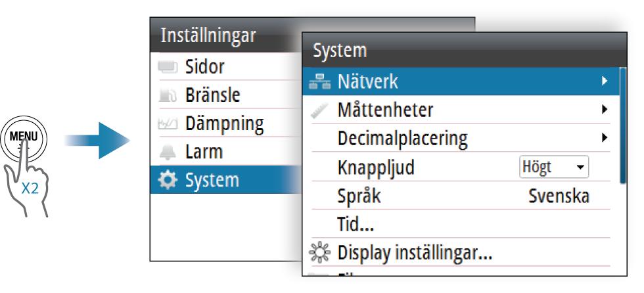This screenshot has width=644, height=293.
Task: Expand the Decimalplacering submenu arrow
Action: point(604,137)
